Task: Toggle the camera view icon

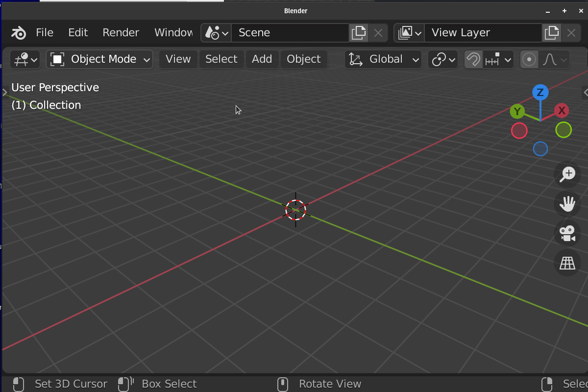Action: click(x=567, y=233)
